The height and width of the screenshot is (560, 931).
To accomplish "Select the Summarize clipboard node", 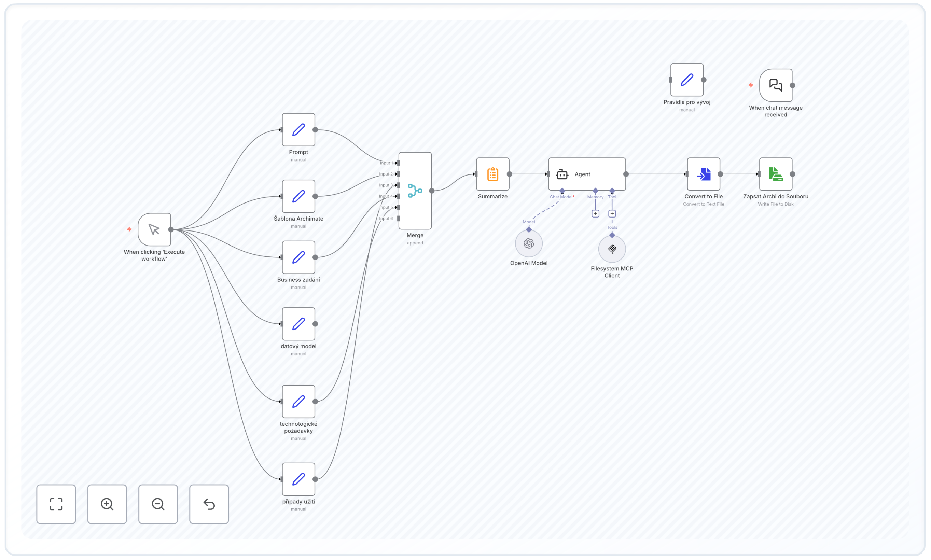I will point(492,174).
